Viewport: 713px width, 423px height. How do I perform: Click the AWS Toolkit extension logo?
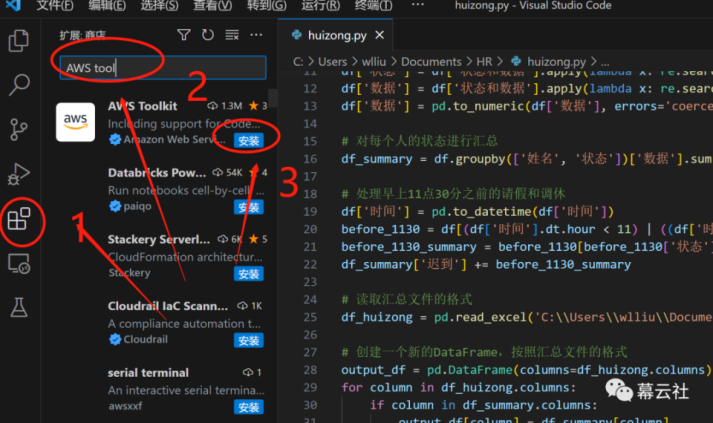click(75, 122)
